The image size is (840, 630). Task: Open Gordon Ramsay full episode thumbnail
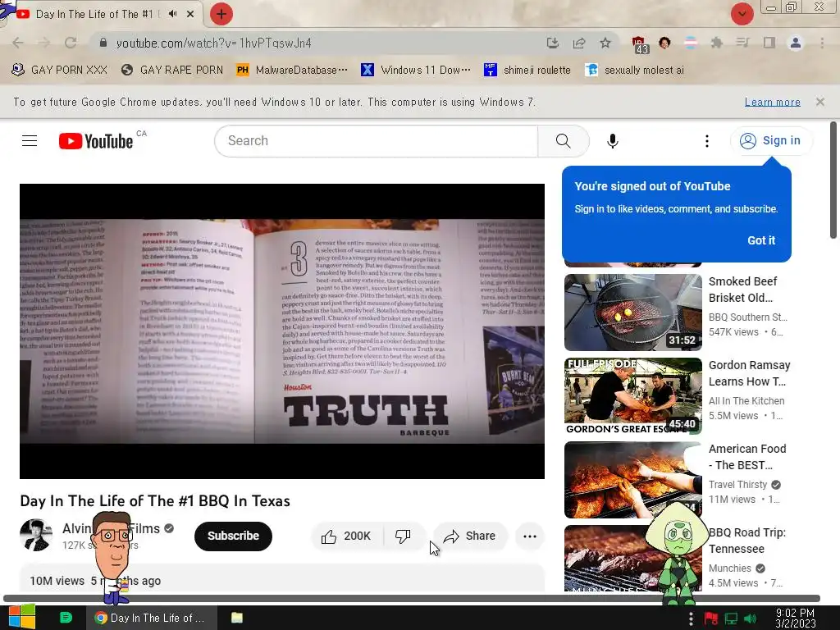pyautogui.click(x=632, y=396)
